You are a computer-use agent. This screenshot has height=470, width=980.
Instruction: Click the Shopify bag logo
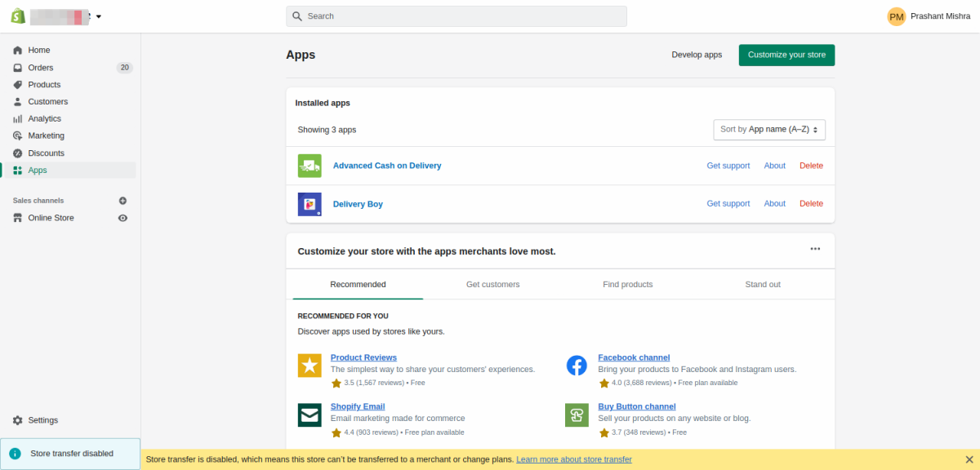(x=18, y=16)
